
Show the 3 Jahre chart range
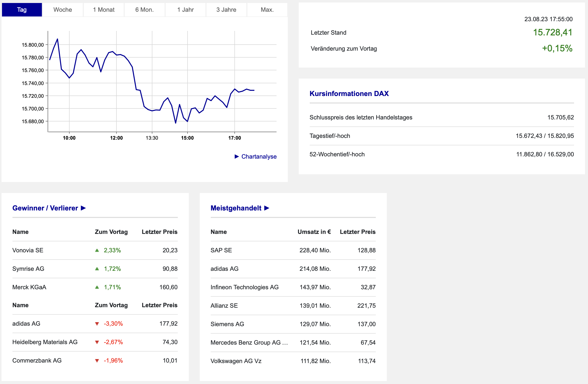coord(226,10)
